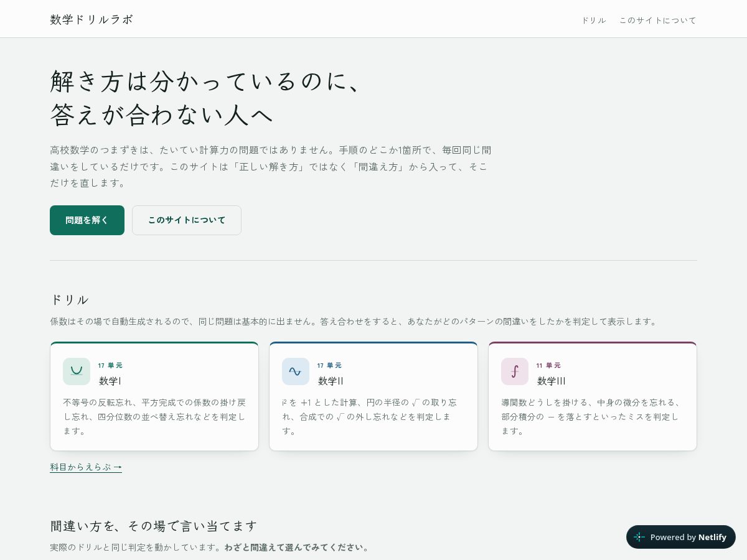The image size is (747, 560).
Task: Follow the 科目からえらぶ → link
Action: point(86,467)
